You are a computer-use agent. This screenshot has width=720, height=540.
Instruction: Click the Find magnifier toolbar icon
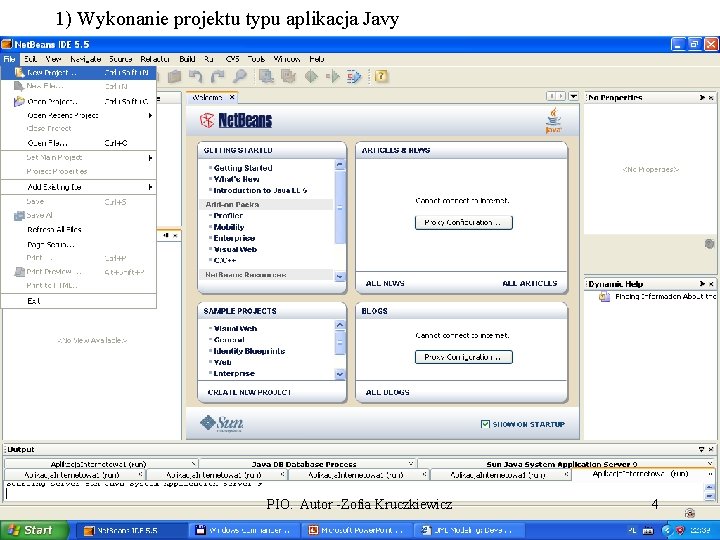pos(240,76)
